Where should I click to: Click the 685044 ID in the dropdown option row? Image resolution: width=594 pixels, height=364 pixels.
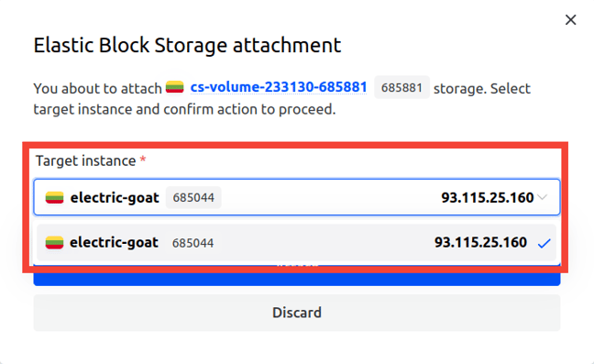click(x=192, y=243)
